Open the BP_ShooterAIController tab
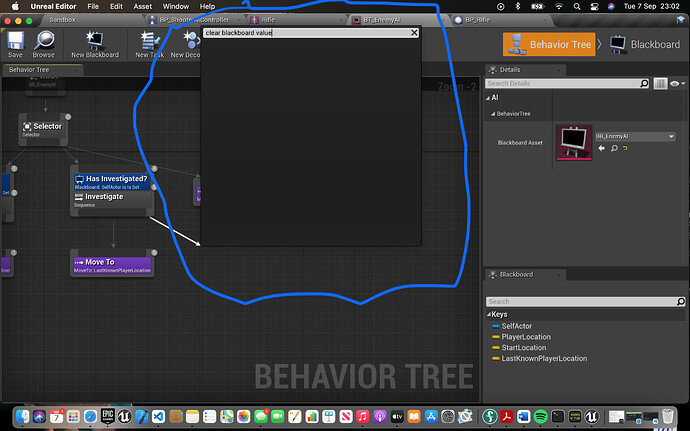The width and height of the screenshot is (690, 431). coord(195,20)
